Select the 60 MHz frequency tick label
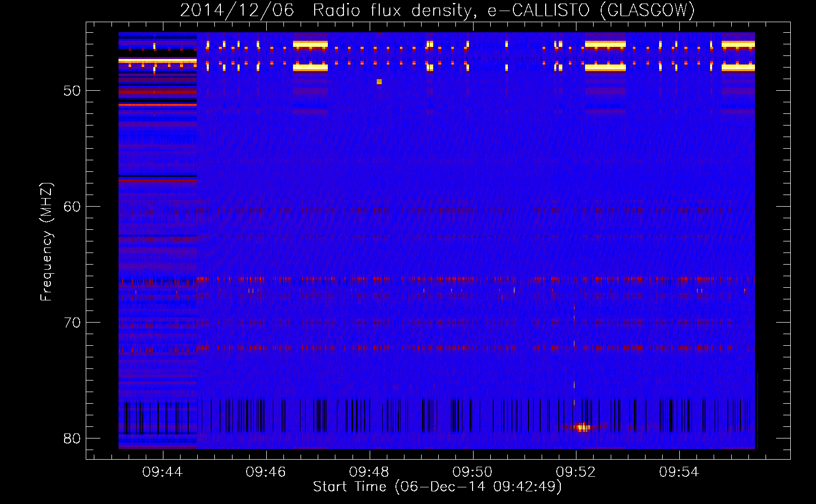The width and height of the screenshot is (816, 504). (x=72, y=207)
